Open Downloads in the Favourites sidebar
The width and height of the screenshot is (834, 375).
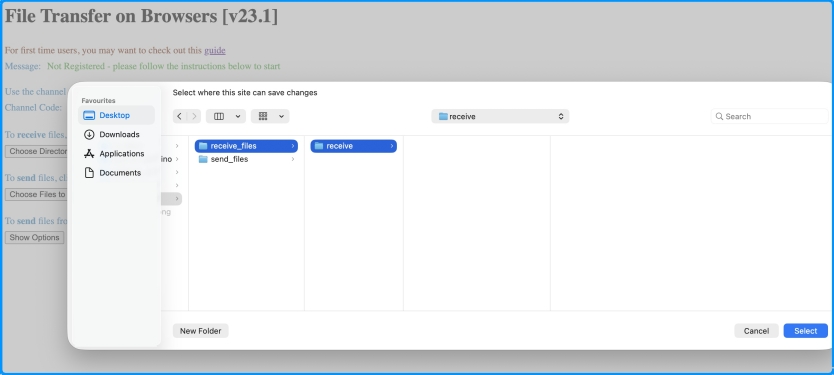pos(116,135)
